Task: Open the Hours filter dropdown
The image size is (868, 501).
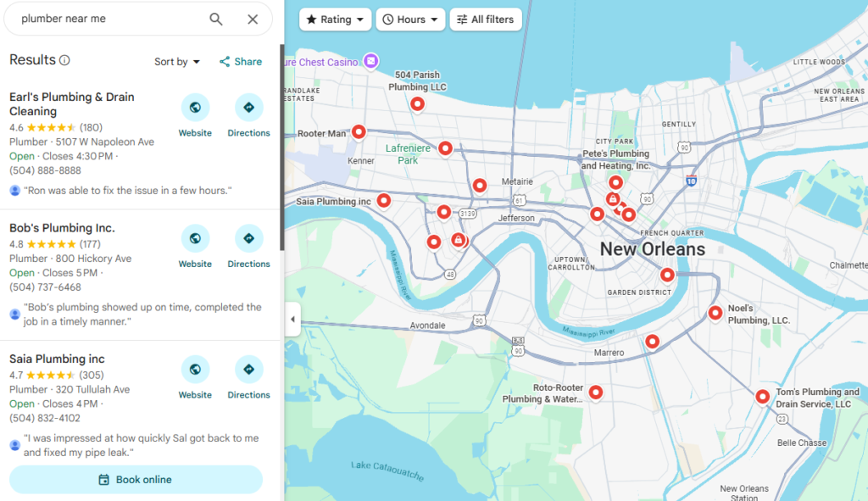Action: 410,19
